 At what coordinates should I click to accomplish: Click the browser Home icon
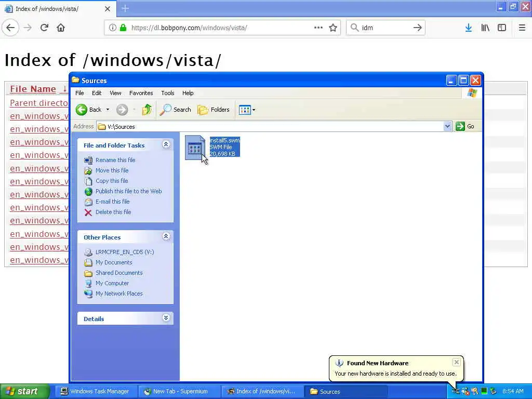[x=61, y=28]
